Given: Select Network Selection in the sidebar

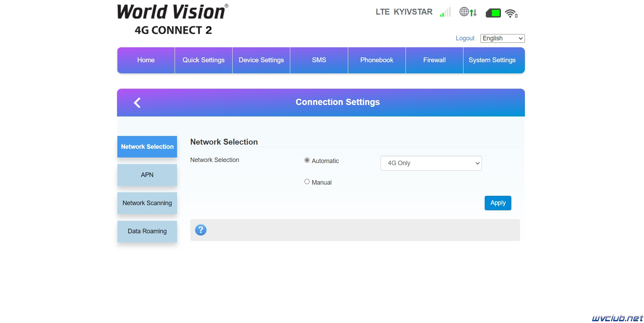Looking at the screenshot, I should (147, 147).
